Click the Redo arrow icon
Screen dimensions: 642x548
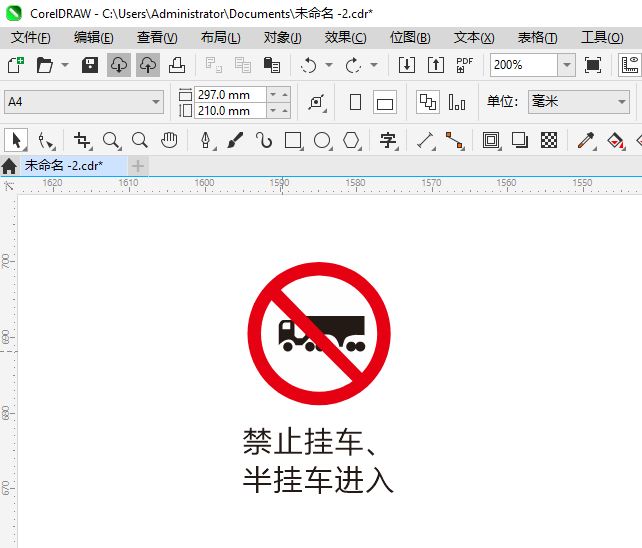(353, 65)
